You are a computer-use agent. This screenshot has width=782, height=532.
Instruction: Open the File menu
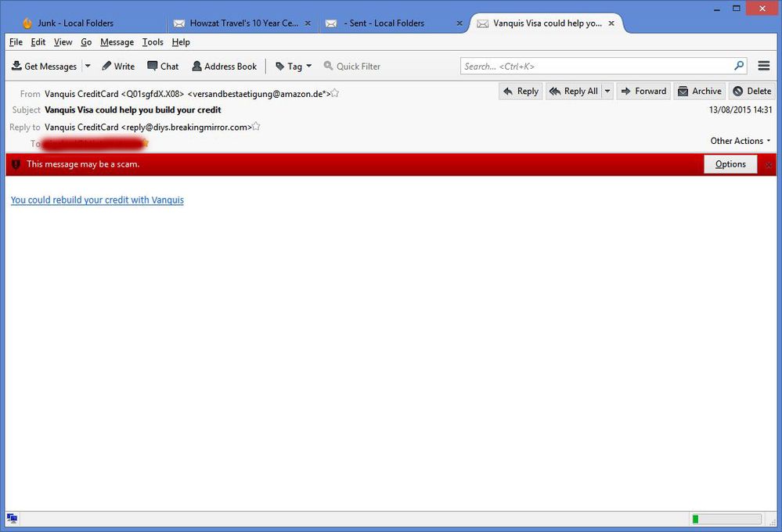[x=16, y=42]
